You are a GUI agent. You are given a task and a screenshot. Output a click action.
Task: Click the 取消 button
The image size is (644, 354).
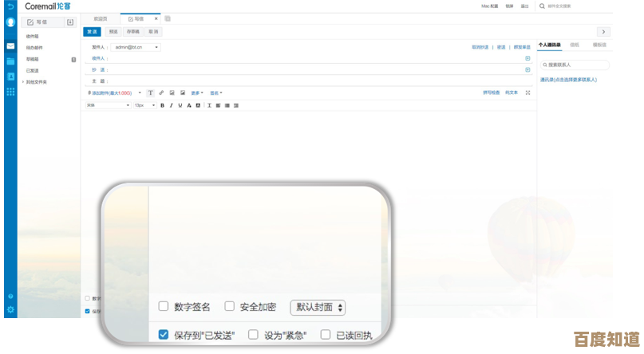coord(153,32)
